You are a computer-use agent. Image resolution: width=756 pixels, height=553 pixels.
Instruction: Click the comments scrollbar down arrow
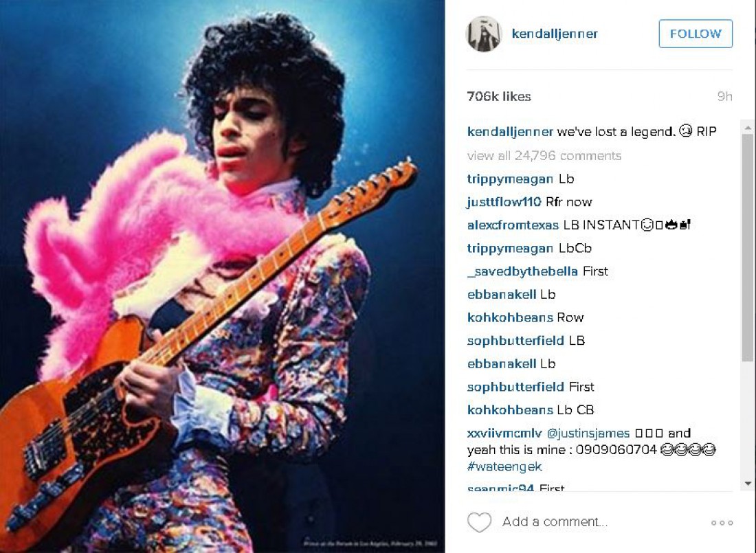[x=748, y=484]
